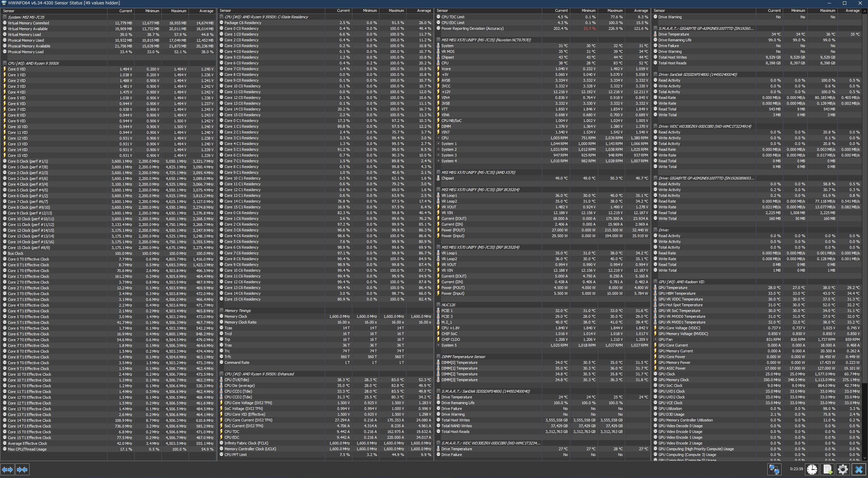Image resolution: width=868 pixels, height=478 pixels.
Task: Select the Core 0 VID sensor row
Action: click(x=17, y=69)
